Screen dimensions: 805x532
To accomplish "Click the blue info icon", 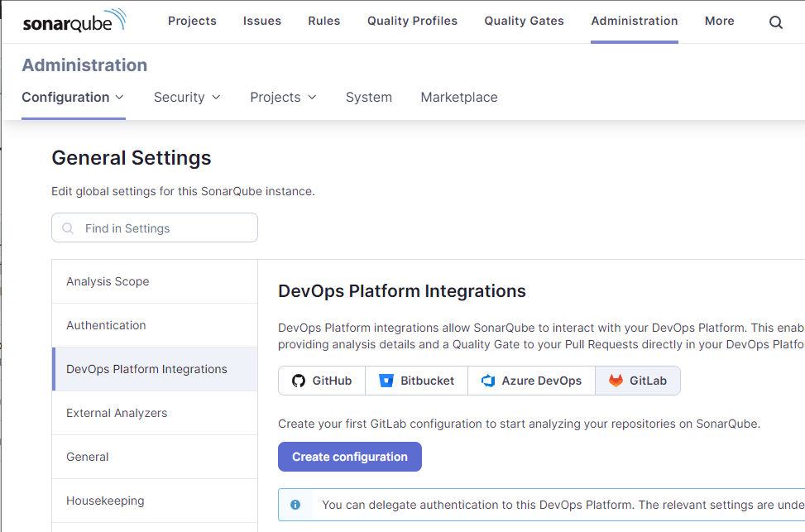I will coord(295,504).
